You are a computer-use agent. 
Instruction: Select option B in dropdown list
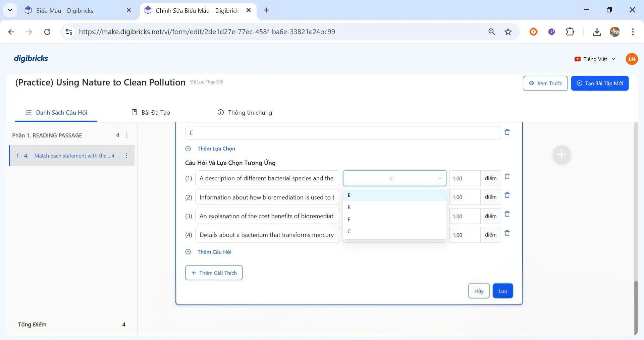pyautogui.click(x=394, y=208)
